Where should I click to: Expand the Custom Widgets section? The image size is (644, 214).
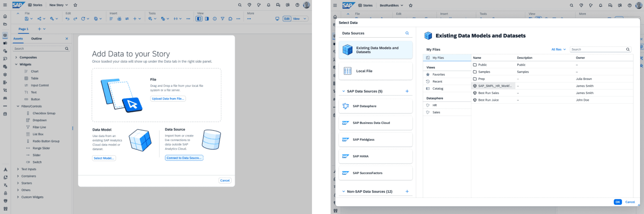(18, 197)
